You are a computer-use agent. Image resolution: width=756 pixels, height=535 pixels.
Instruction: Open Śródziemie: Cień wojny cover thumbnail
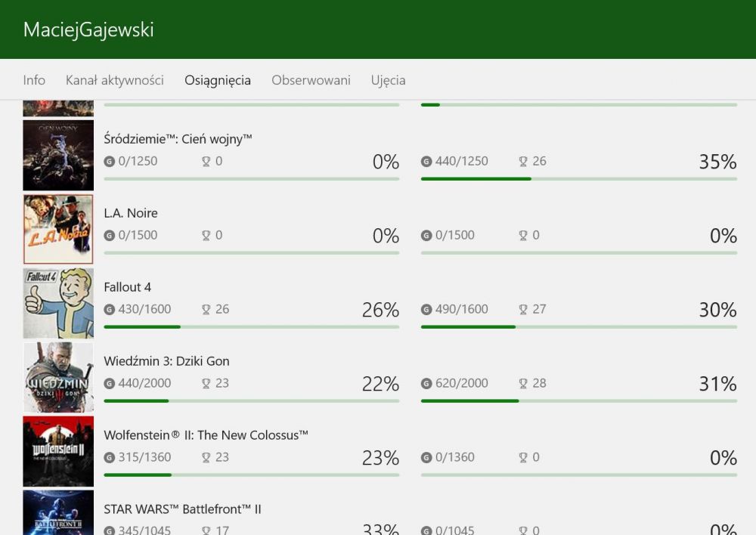[x=58, y=155]
